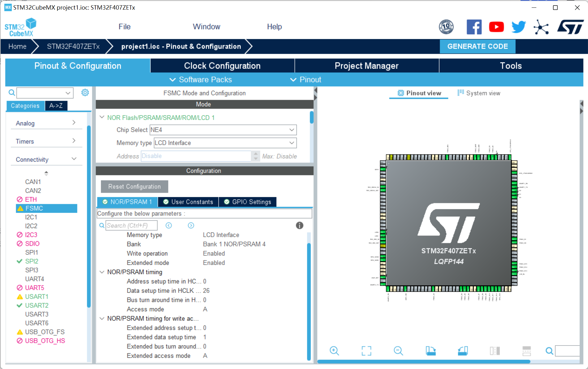Viewport: 588px width, 369px height.
Task: Collapse the NOR/PSRAM timing group
Action: tap(102, 272)
